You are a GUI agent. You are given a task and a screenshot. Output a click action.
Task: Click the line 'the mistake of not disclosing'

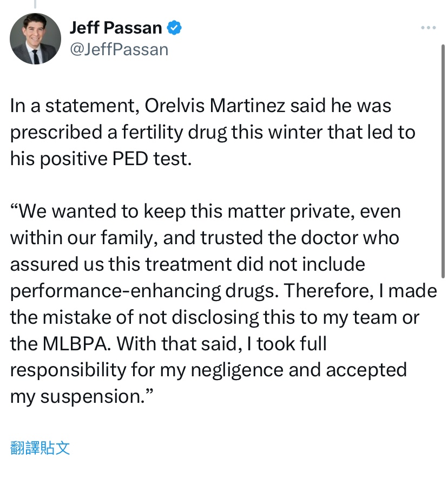134,317
